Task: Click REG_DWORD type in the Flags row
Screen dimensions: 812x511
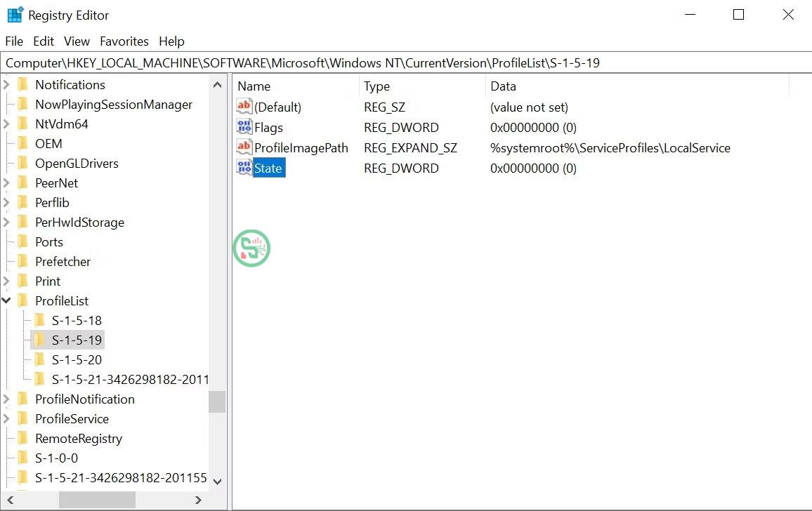Action: [401, 127]
